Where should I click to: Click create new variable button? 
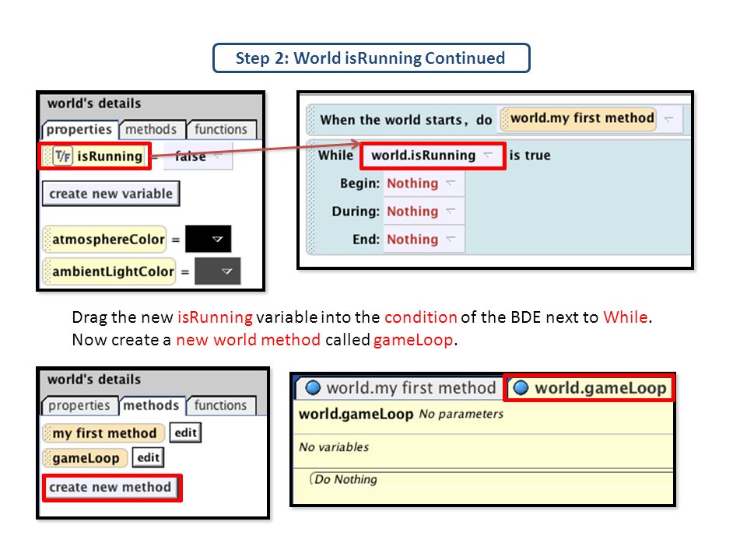point(111,194)
